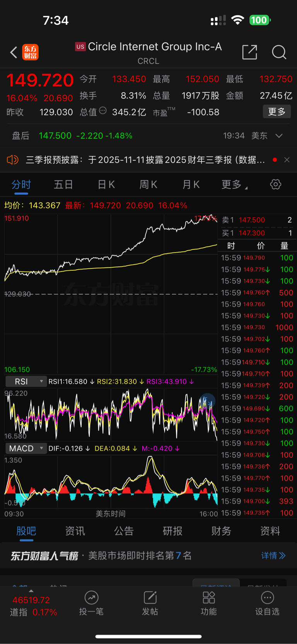Open the 财务 tab
This screenshot has height=644, width=297.
[x=221, y=531]
